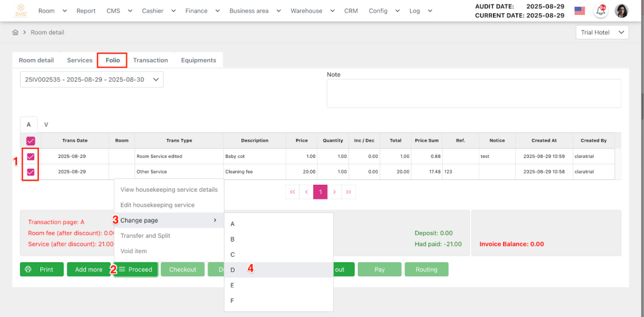Switch to the Transaction tab

[x=150, y=60]
